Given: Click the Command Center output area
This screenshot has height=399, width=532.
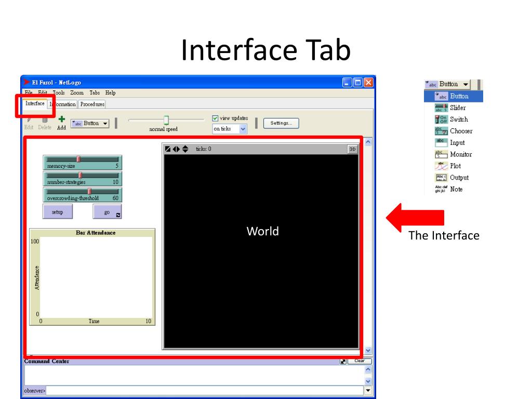Looking at the screenshot, I should (194, 375).
